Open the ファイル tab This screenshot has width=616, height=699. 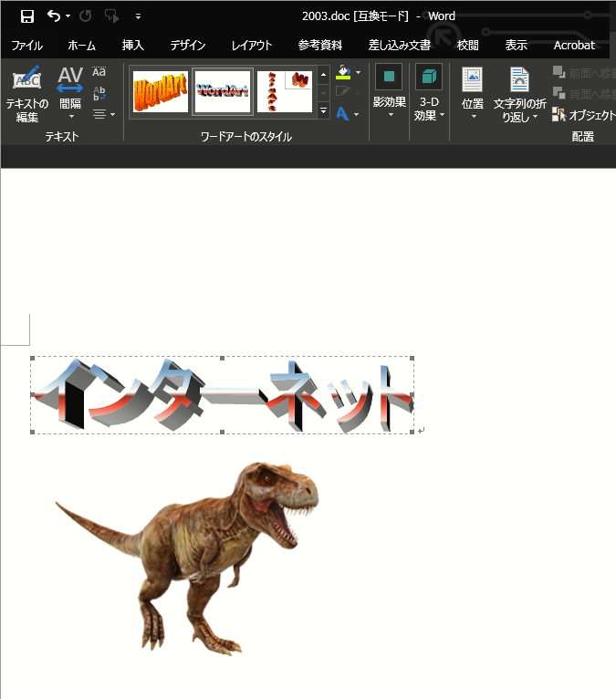pyautogui.click(x=26, y=45)
